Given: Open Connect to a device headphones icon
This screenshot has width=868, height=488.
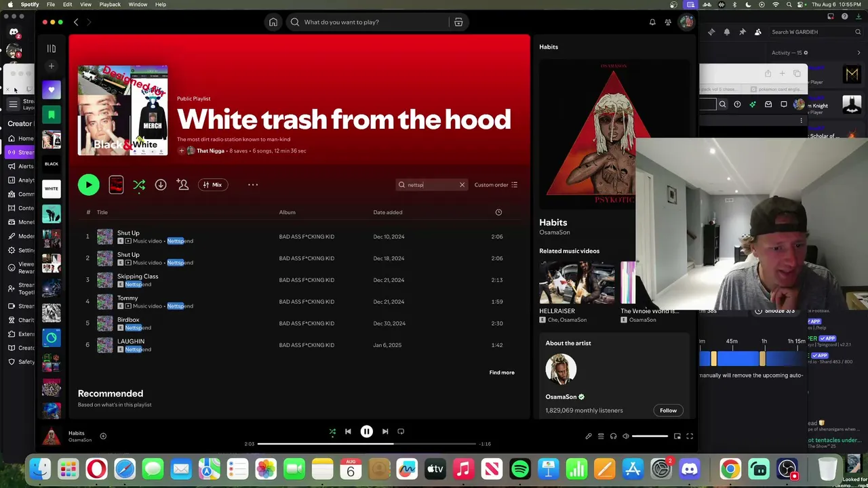Looking at the screenshot, I should click(613, 436).
